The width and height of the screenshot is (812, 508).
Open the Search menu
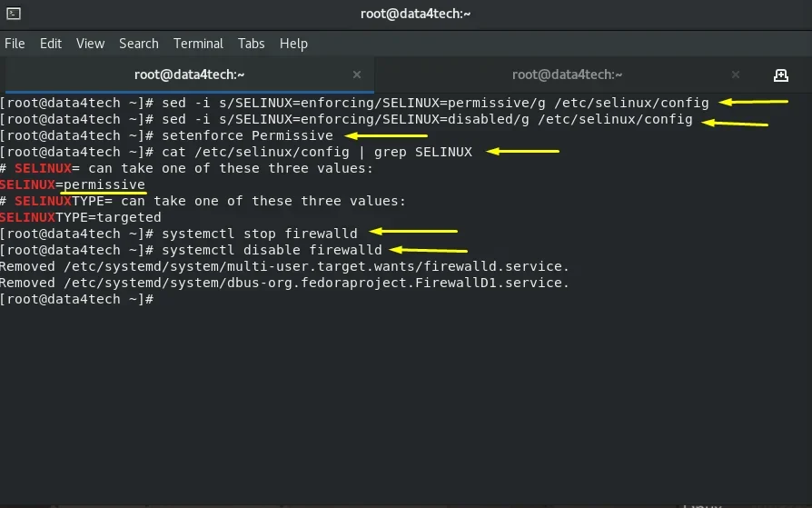(139, 44)
